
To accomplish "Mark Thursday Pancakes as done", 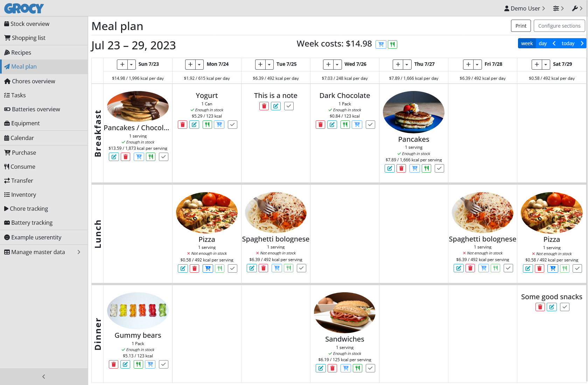I will (x=439, y=168).
